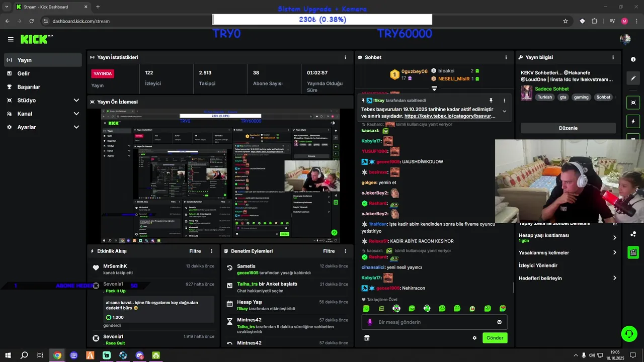The height and width of the screenshot is (362, 644).
Task: Open a new browser tab
Action: click(98, 7)
